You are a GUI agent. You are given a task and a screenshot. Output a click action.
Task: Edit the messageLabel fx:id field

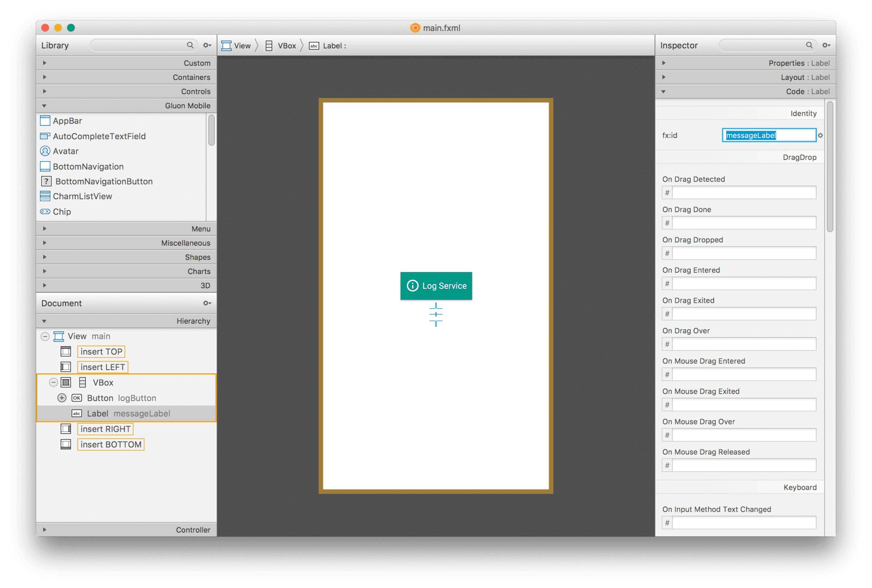coord(769,135)
